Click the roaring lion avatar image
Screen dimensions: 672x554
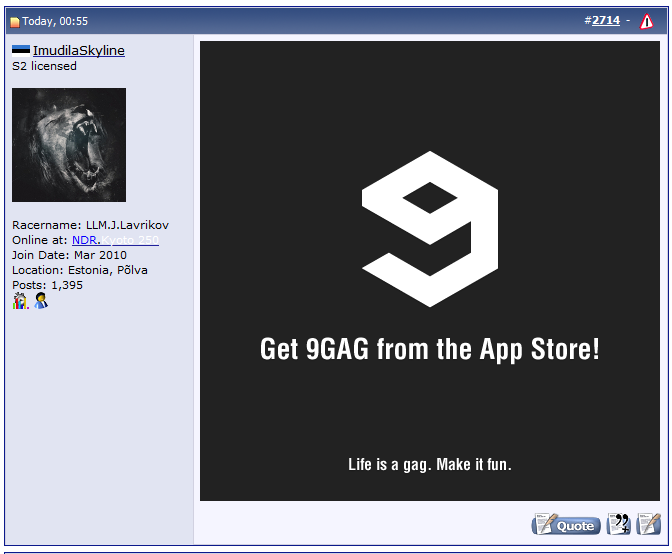tap(69, 145)
